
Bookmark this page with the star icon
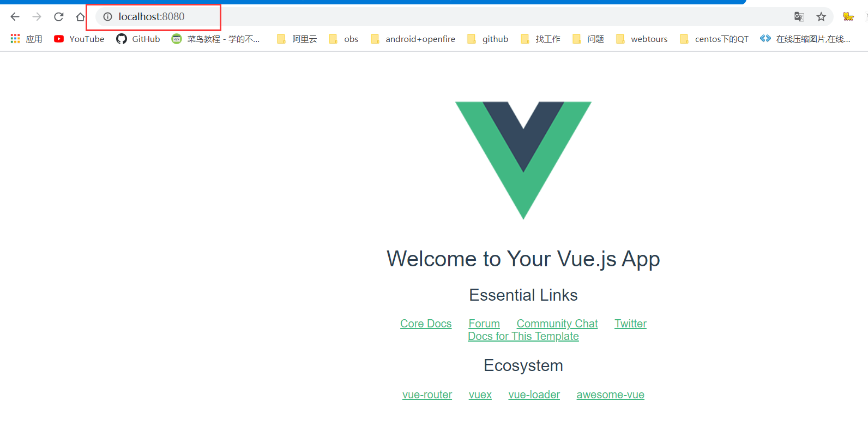click(x=821, y=17)
